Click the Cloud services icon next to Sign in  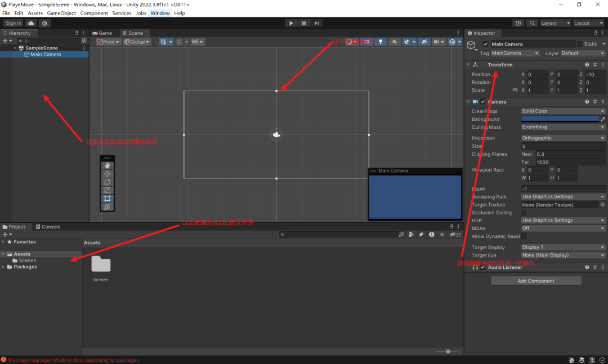click(31, 23)
